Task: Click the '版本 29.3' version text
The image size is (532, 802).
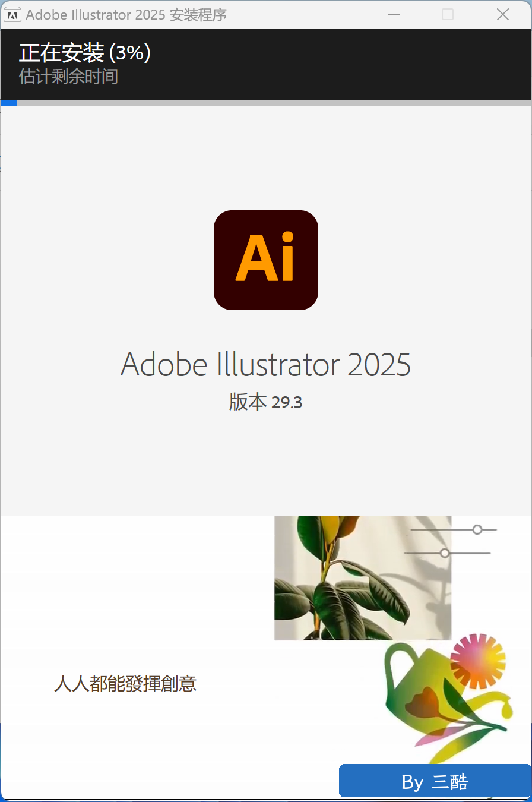Action: click(x=265, y=402)
